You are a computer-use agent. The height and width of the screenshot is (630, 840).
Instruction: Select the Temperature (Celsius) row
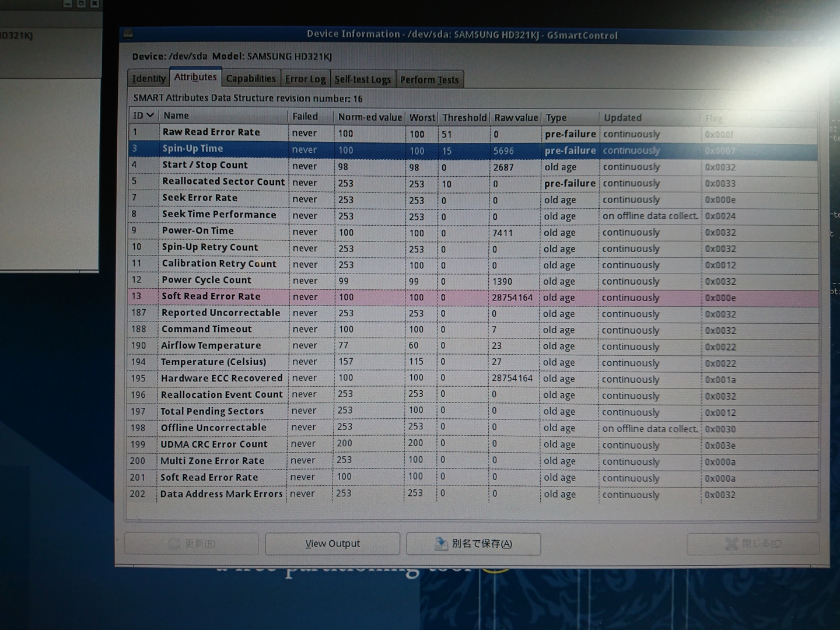[x=213, y=362]
